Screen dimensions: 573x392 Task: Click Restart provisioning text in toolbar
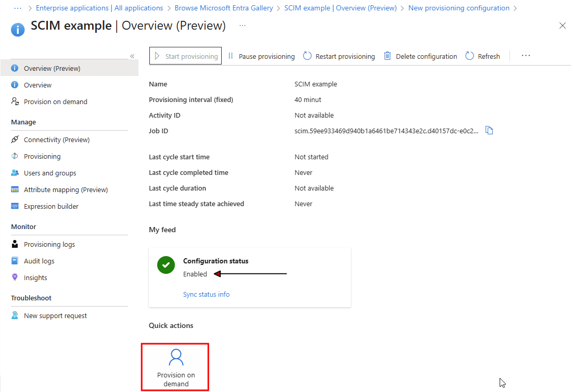point(346,56)
